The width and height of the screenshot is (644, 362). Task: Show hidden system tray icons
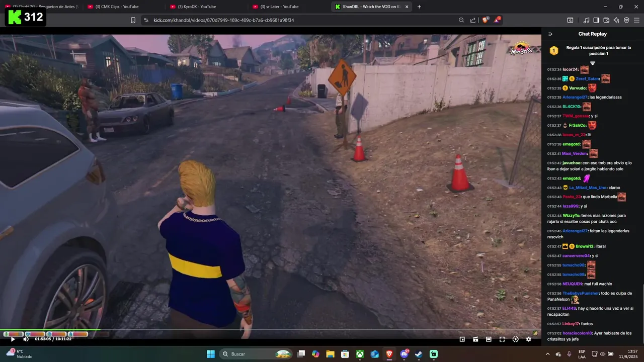coord(548,354)
